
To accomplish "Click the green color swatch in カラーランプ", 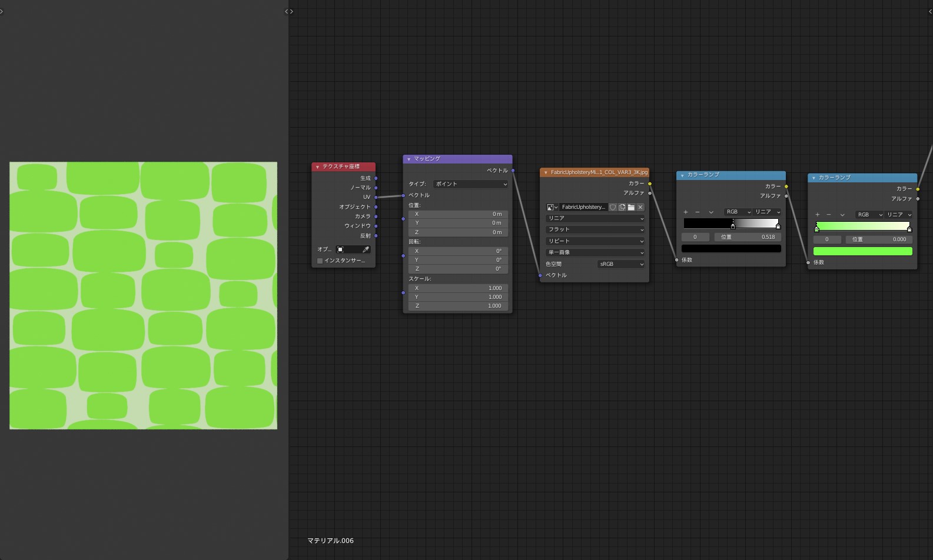I will coord(862,251).
